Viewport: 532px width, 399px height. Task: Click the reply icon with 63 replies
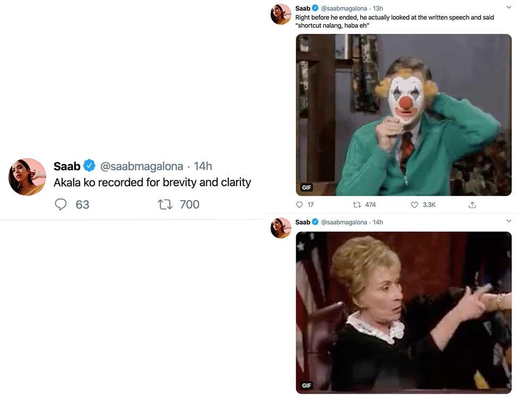[x=61, y=204]
